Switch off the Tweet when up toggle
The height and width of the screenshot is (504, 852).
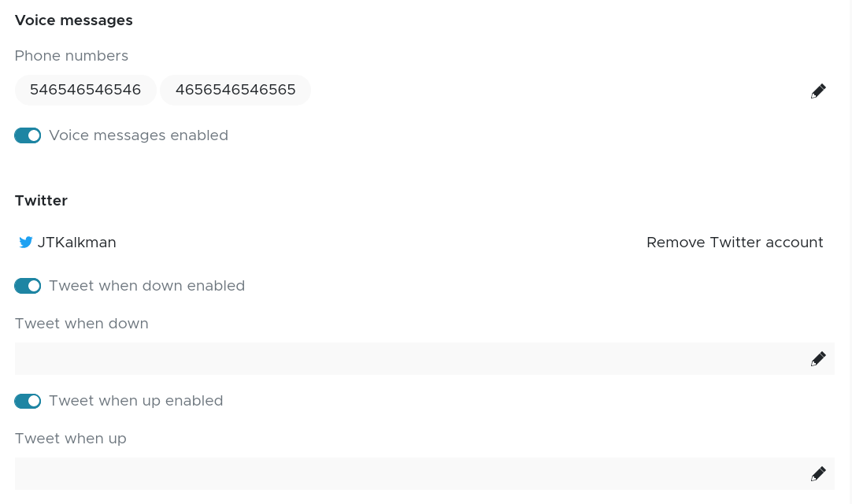(28, 401)
